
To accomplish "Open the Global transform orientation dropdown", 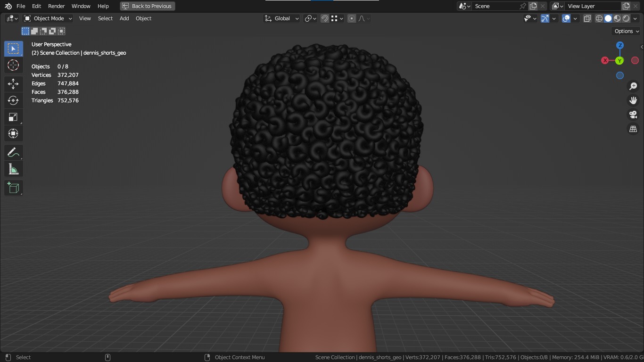I will pos(282,18).
